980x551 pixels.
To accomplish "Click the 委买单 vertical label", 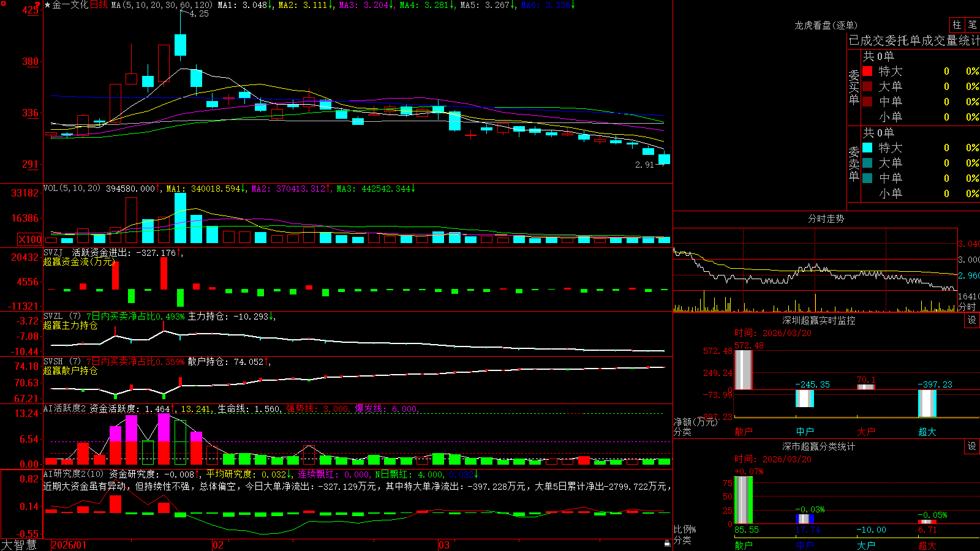I will pos(854,88).
